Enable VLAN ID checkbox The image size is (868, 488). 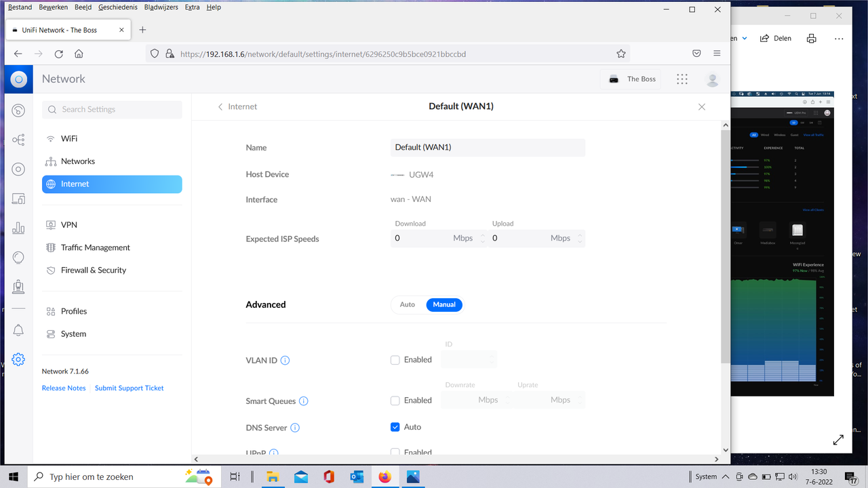(395, 360)
